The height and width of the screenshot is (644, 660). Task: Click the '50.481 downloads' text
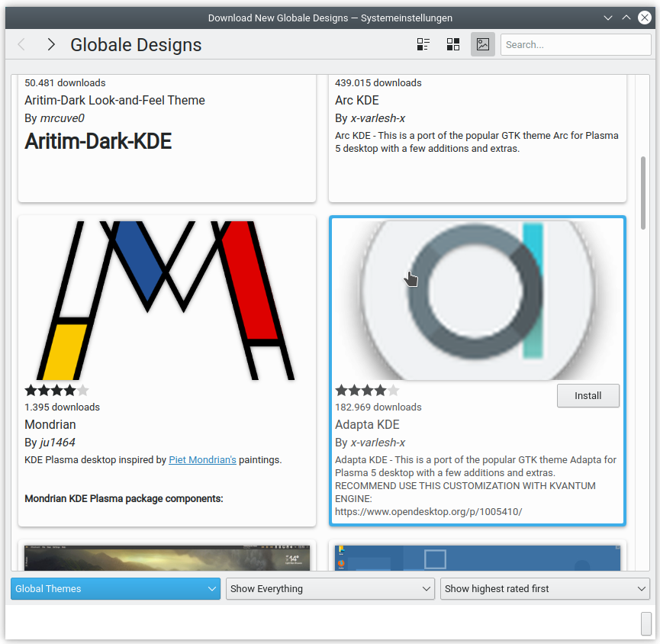coord(65,83)
